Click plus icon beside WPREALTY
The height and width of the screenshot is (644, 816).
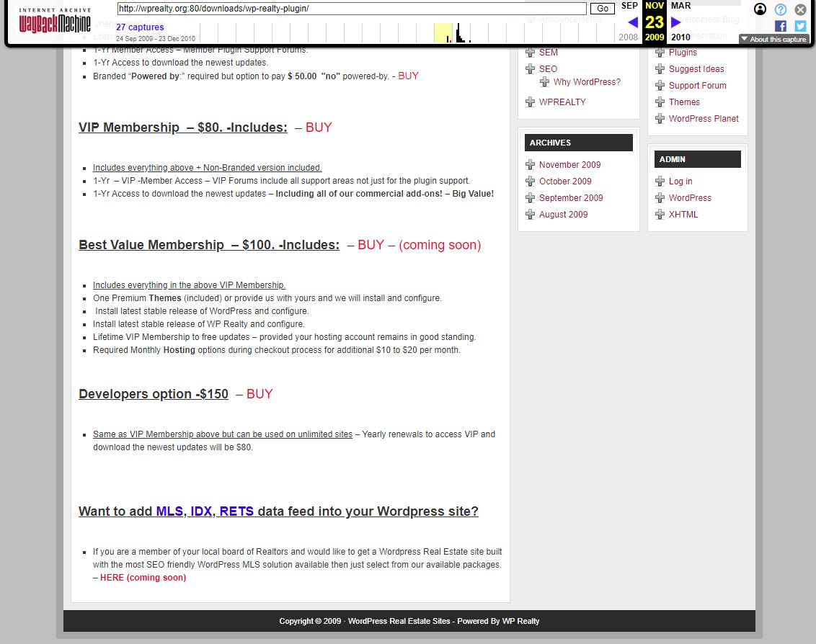click(531, 102)
